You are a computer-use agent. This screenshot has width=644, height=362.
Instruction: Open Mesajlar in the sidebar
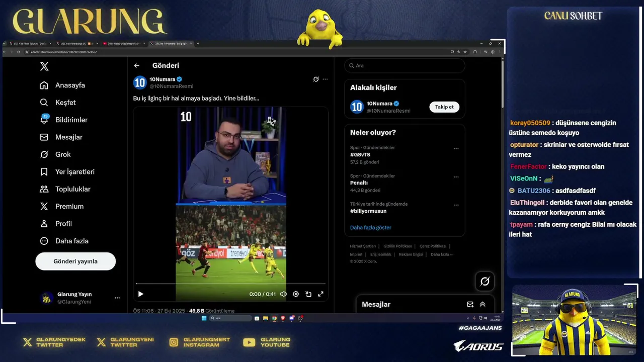click(x=61, y=137)
